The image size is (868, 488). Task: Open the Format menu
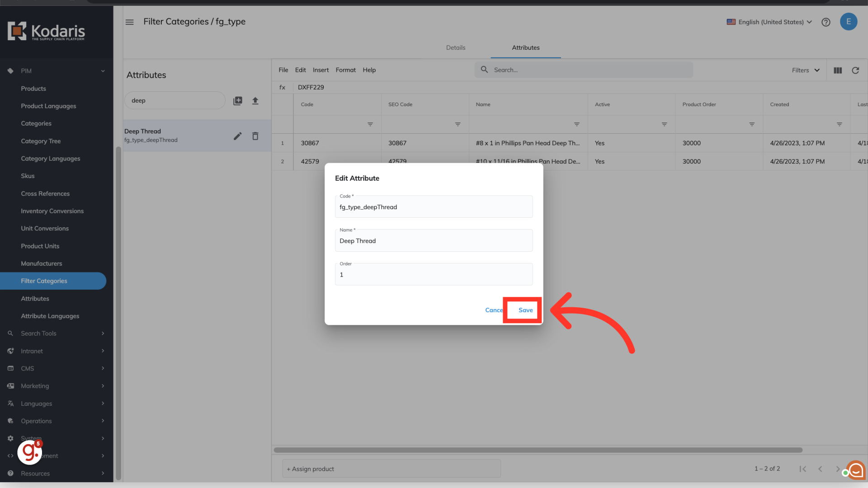click(345, 70)
